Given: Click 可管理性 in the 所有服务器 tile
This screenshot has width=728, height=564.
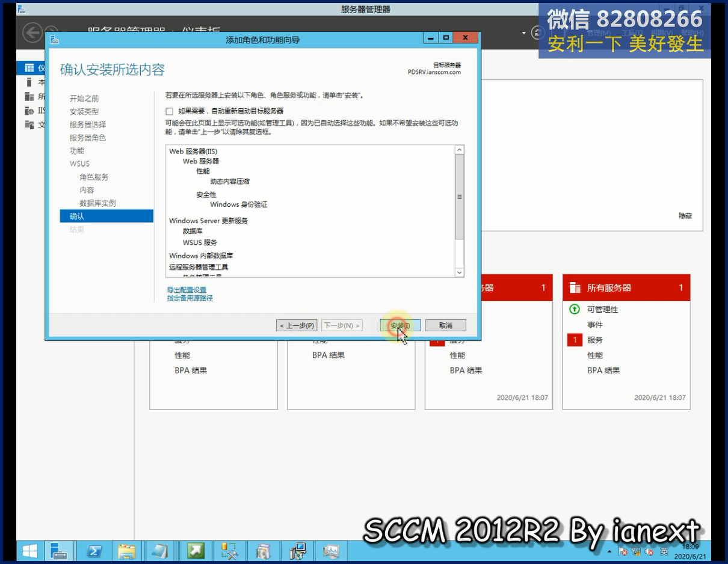Looking at the screenshot, I should coord(603,310).
